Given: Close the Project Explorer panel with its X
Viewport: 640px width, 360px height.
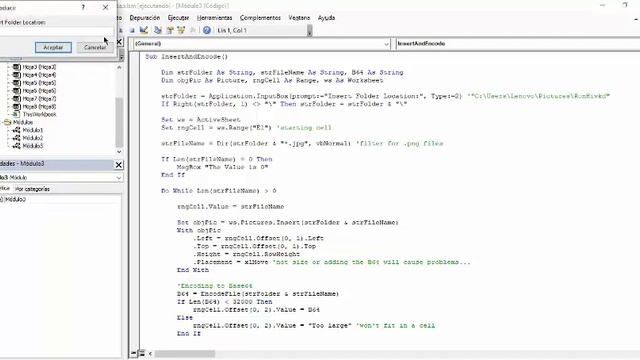Looking at the screenshot, I should click(x=119, y=42).
